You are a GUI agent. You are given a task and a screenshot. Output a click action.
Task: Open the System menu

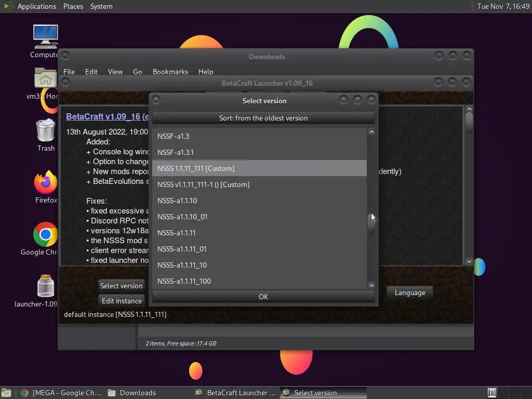click(101, 6)
